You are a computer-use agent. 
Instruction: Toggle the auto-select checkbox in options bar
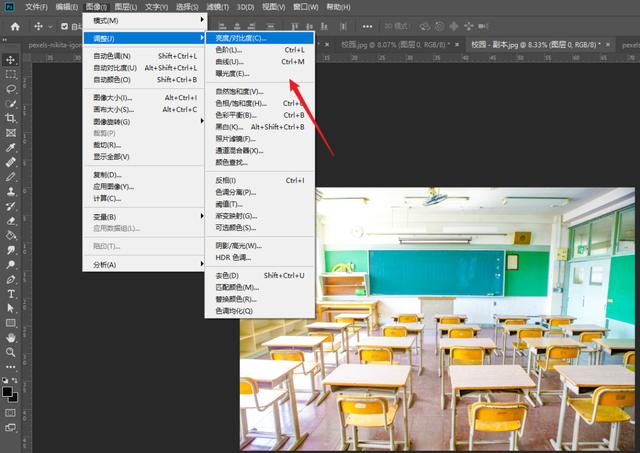pyautogui.click(x=64, y=27)
